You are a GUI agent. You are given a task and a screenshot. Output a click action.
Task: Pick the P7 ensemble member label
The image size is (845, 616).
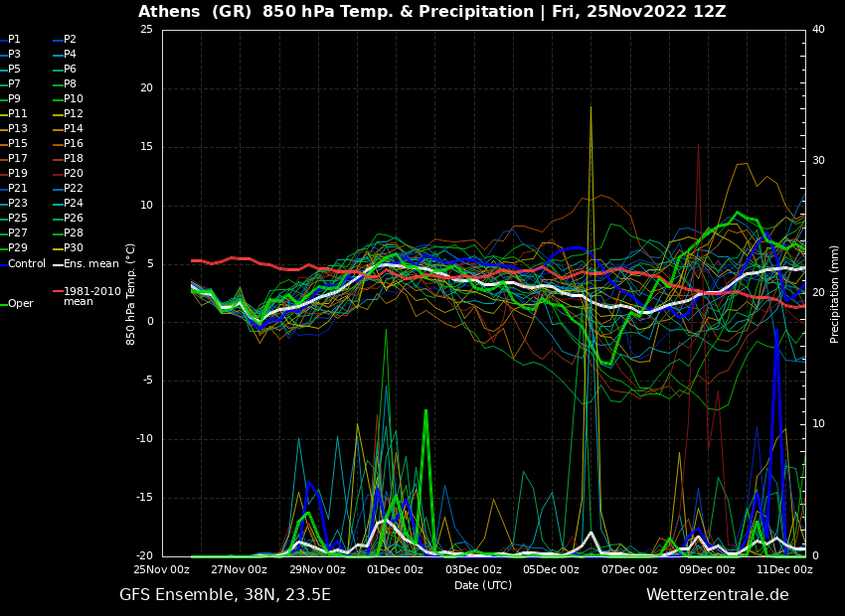[11, 84]
